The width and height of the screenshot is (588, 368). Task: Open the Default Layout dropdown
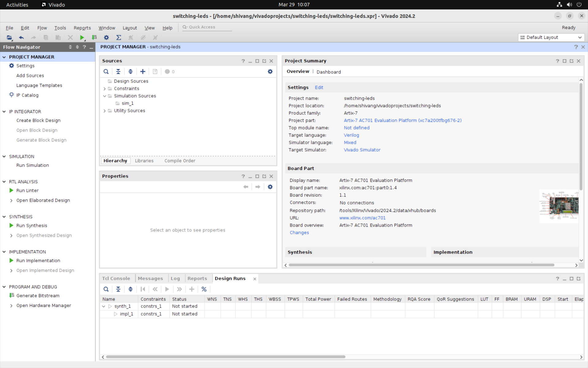[551, 37]
